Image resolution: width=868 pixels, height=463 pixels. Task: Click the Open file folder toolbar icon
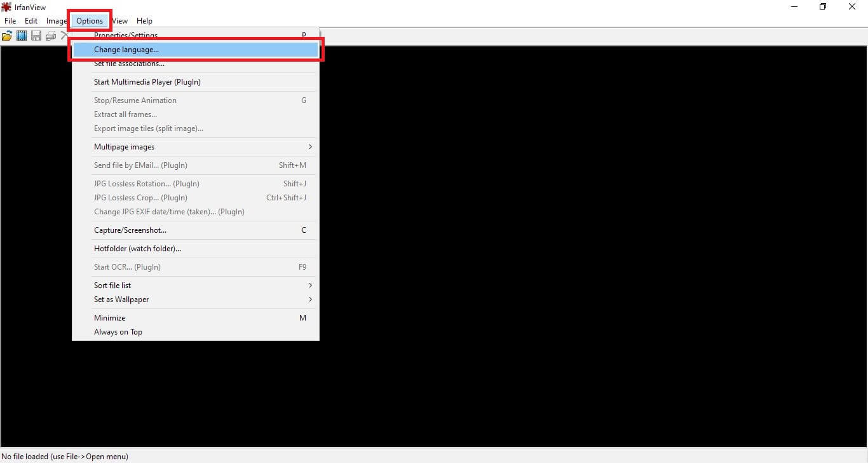coord(7,36)
